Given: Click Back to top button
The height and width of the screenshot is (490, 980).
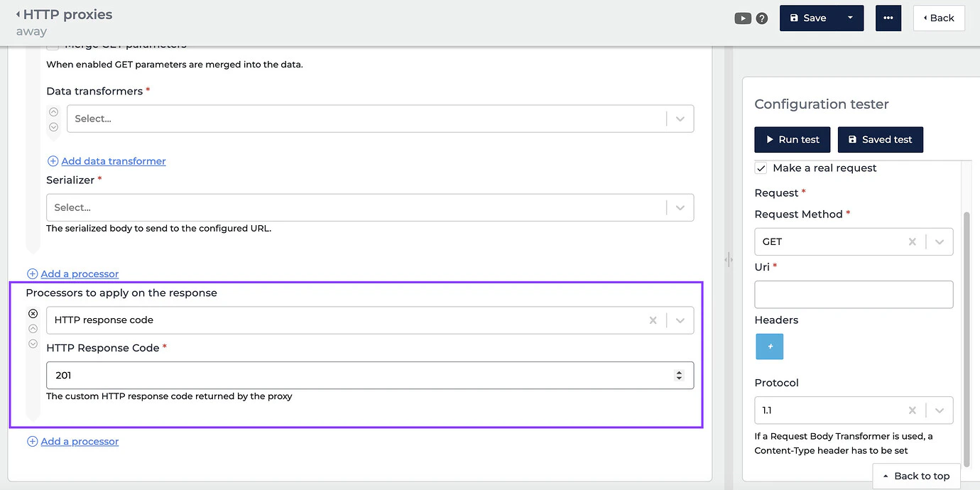Looking at the screenshot, I should (x=916, y=476).
